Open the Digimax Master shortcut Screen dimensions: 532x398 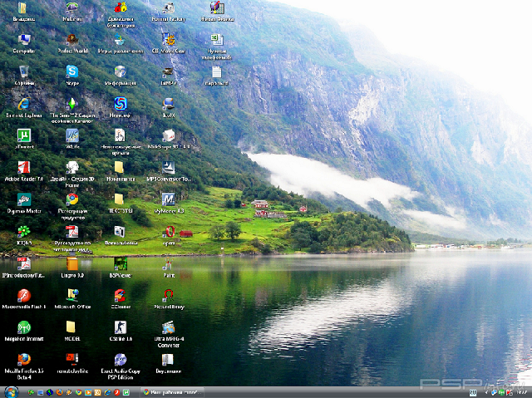coord(23,199)
